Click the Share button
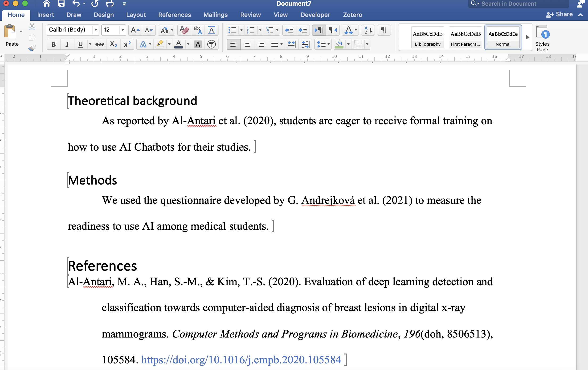The height and width of the screenshot is (370, 588). [x=559, y=14]
